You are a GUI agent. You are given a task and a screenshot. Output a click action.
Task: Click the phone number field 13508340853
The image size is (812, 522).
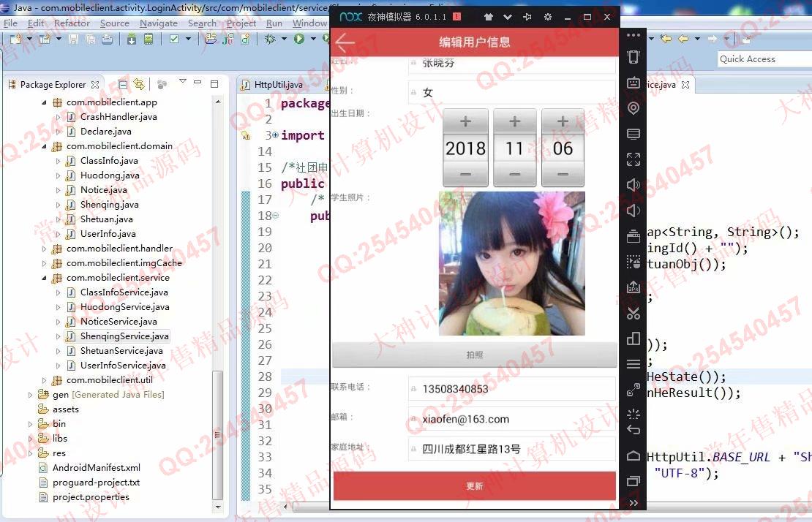tap(511, 389)
